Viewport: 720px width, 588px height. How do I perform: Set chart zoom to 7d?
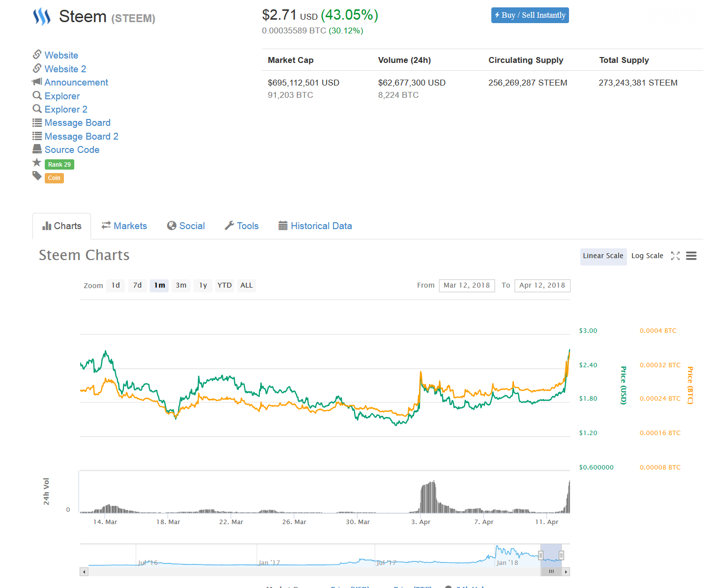[x=137, y=286]
